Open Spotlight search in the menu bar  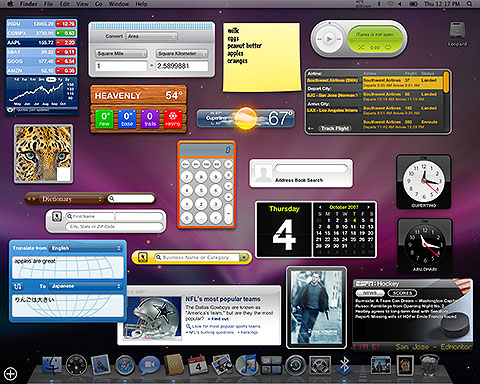469,4
